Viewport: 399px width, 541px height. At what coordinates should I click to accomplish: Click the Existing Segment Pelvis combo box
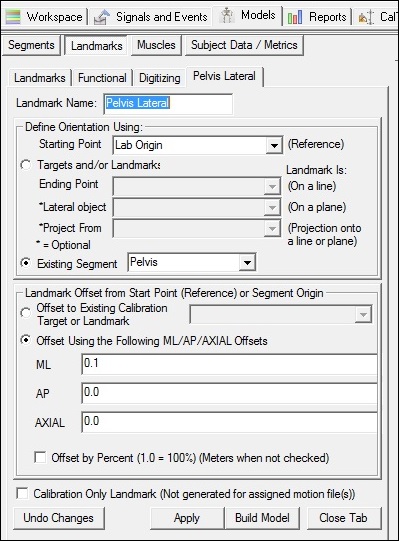click(x=192, y=263)
